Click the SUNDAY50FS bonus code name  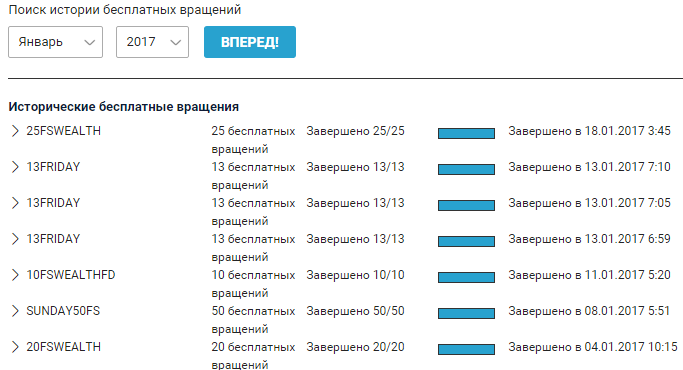[x=63, y=311]
